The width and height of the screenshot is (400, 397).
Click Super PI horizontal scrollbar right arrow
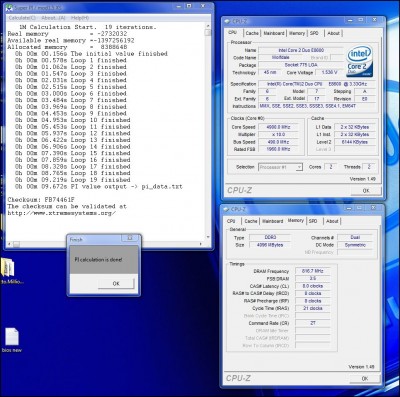click(x=201, y=244)
